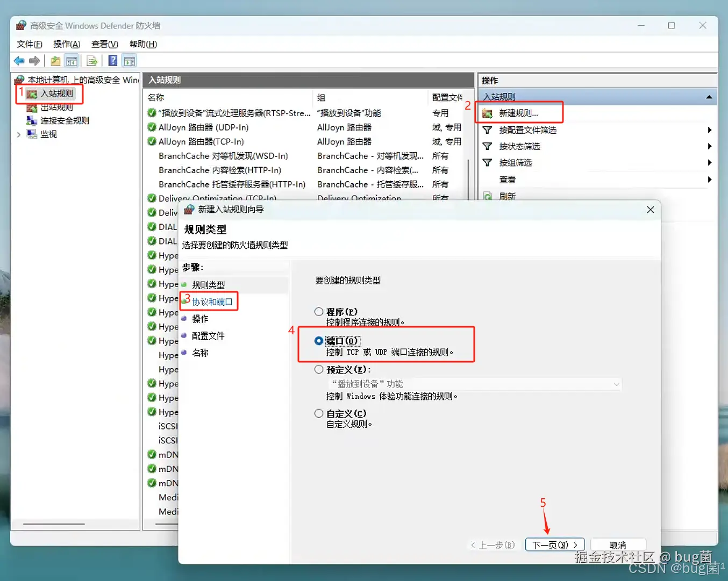Click the funnel icon for 按状态筛选
The height and width of the screenshot is (581, 728).
click(487, 146)
